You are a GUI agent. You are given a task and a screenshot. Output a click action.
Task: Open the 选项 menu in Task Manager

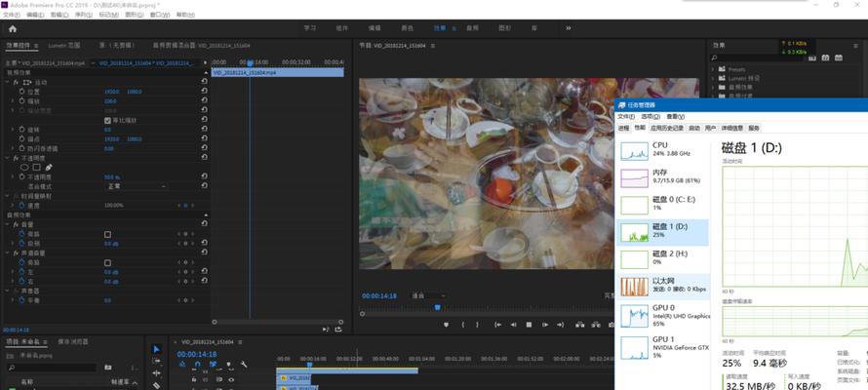pyautogui.click(x=651, y=117)
